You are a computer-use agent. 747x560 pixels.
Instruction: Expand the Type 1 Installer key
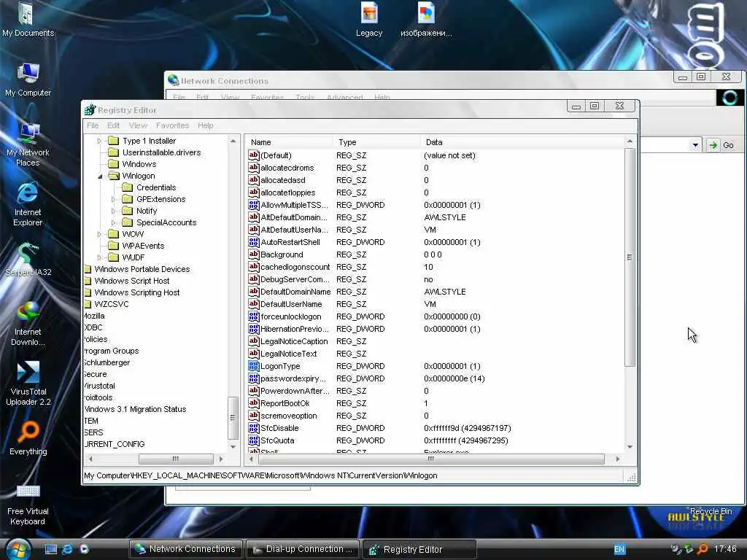click(99, 141)
